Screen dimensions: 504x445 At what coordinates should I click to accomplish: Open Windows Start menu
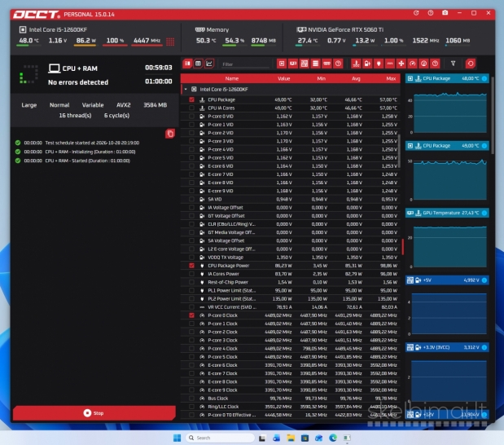pos(177,438)
